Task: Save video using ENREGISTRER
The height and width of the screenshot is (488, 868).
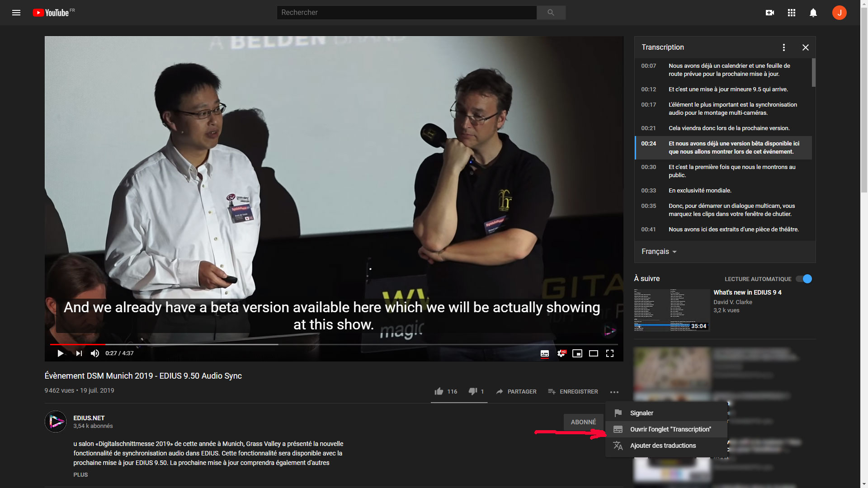Action: [573, 391]
